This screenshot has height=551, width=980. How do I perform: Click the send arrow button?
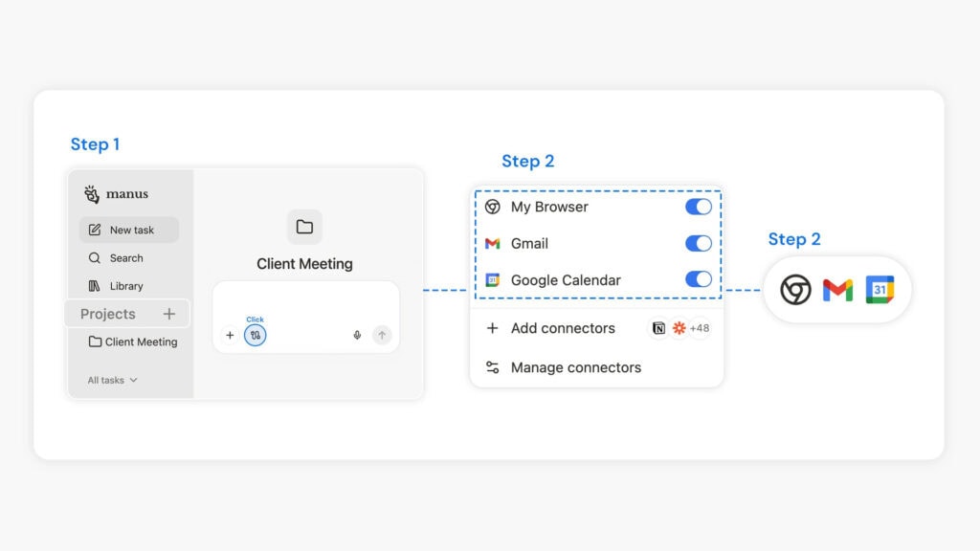click(381, 334)
